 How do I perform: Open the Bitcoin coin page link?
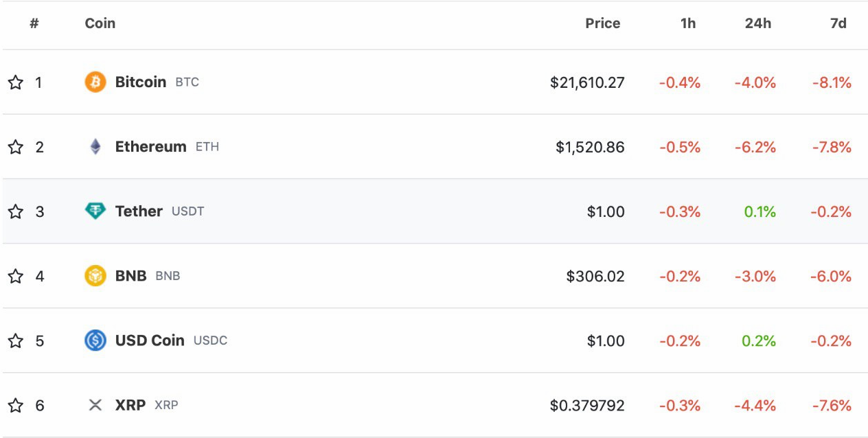click(x=141, y=82)
